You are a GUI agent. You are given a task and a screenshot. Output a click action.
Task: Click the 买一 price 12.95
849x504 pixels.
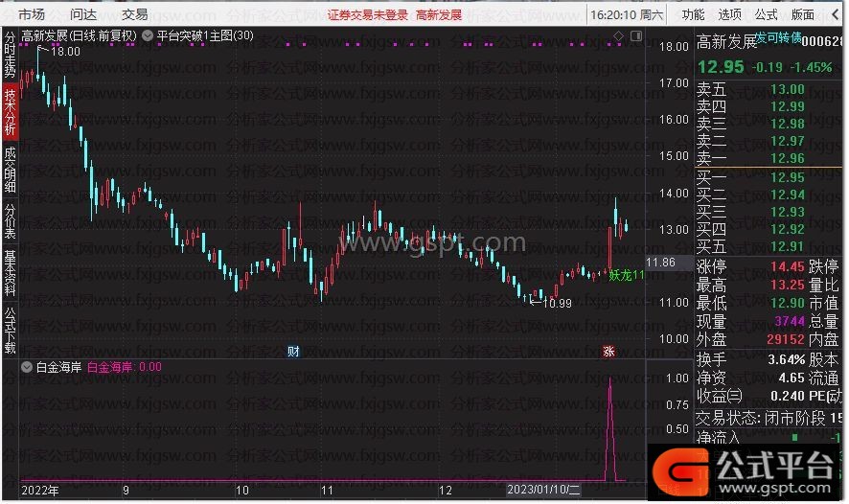point(788,177)
